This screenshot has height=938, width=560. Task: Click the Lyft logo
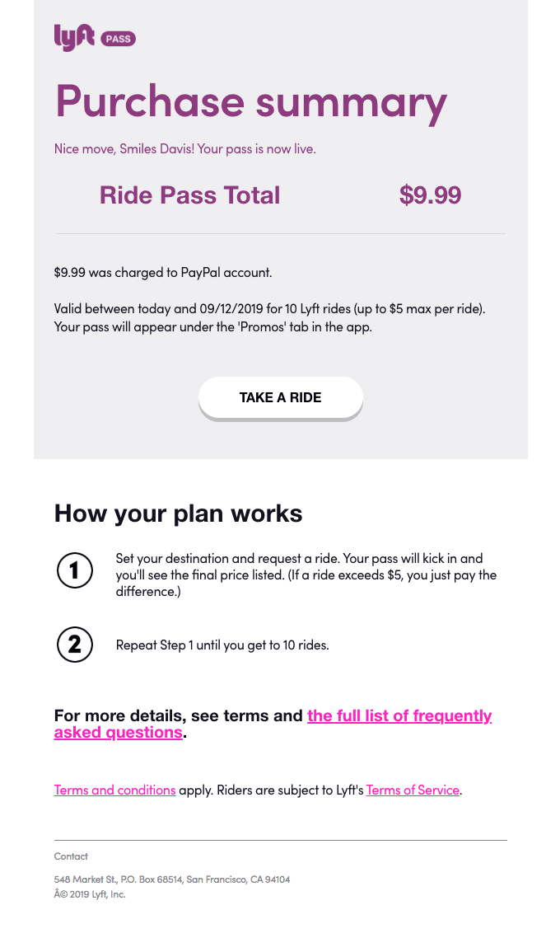(x=74, y=37)
